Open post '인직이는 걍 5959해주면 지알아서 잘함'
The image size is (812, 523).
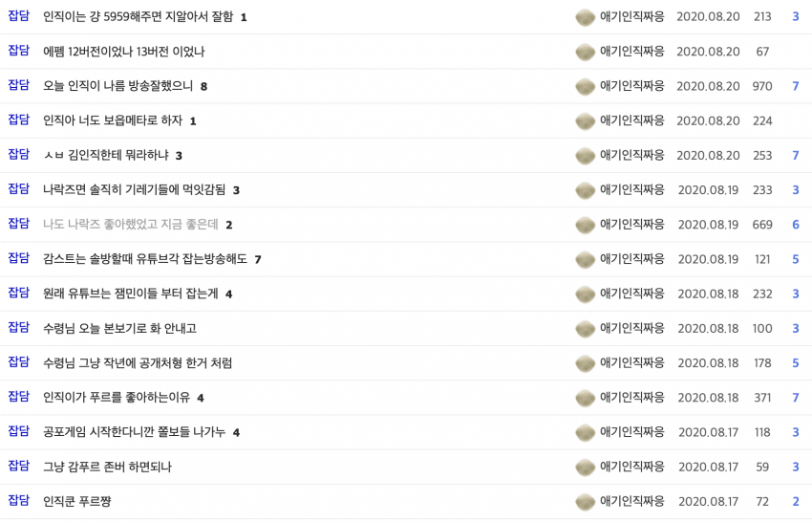tap(138, 16)
